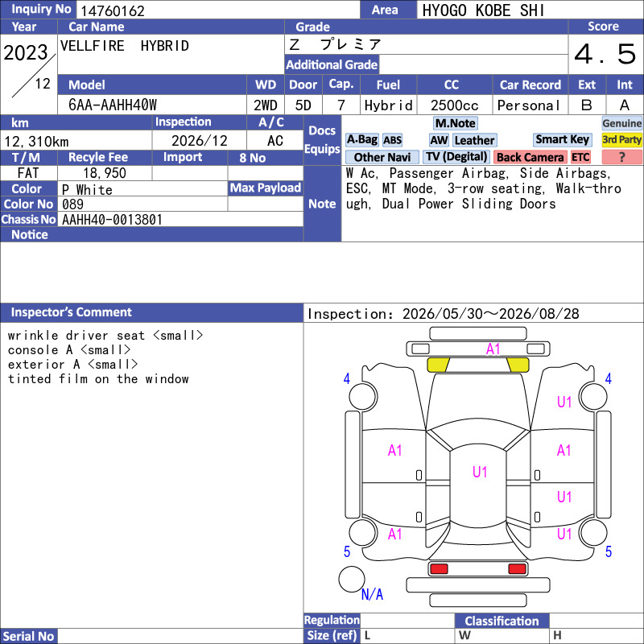Select the yellow 3rd Party badge

pyautogui.click(x=621, y=139)
